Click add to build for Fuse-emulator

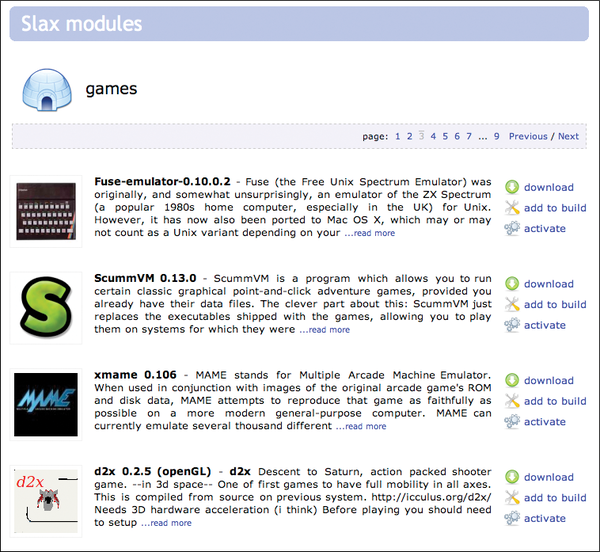tap(555, 208)
